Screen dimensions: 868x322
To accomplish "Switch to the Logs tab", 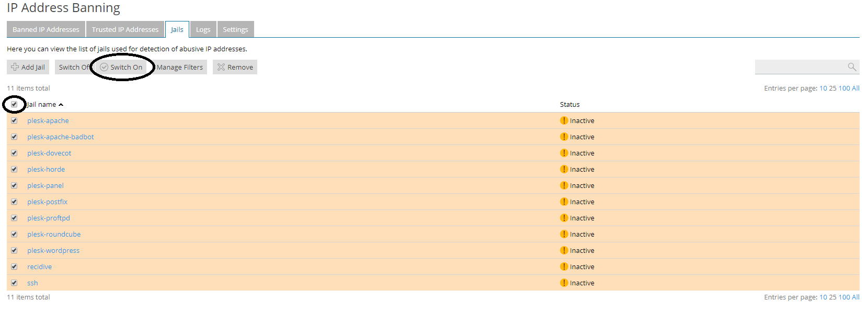I will click(x=203, y=29).
